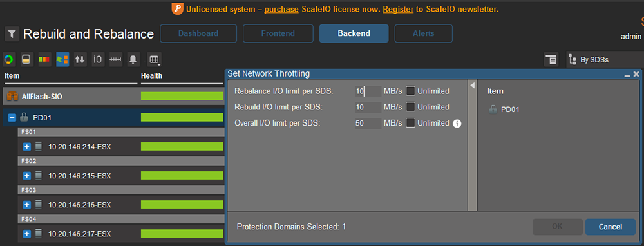The image size is (644, 246).
Task: Click the OK button in dialog
Action: click(558, 227)
